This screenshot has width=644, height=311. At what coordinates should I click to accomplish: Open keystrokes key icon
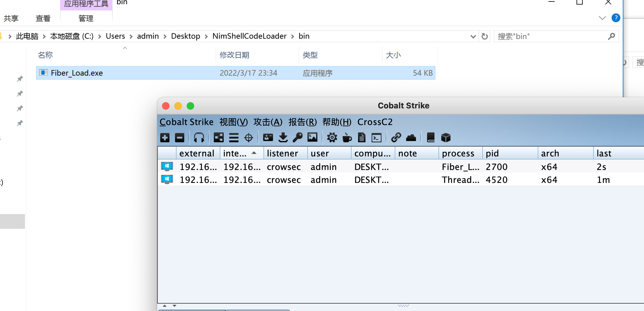pyautogui.click(x=298, y=138)
